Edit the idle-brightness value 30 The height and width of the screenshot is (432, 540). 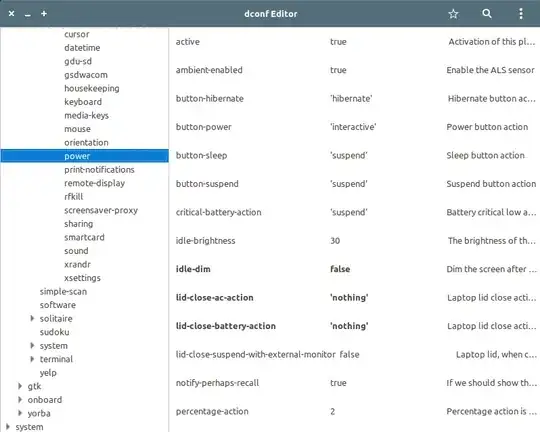335,241
